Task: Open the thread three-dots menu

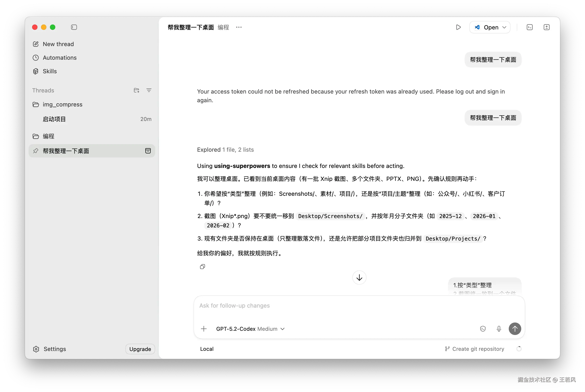Action: tap(239, 27)
